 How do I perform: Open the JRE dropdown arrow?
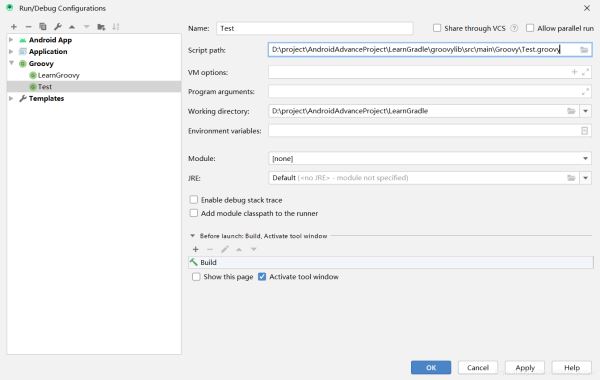pos(585,178)
